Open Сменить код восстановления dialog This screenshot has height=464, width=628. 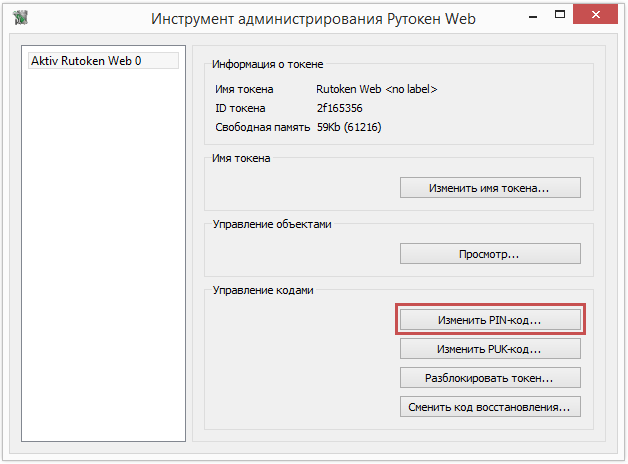pos(490,407)
